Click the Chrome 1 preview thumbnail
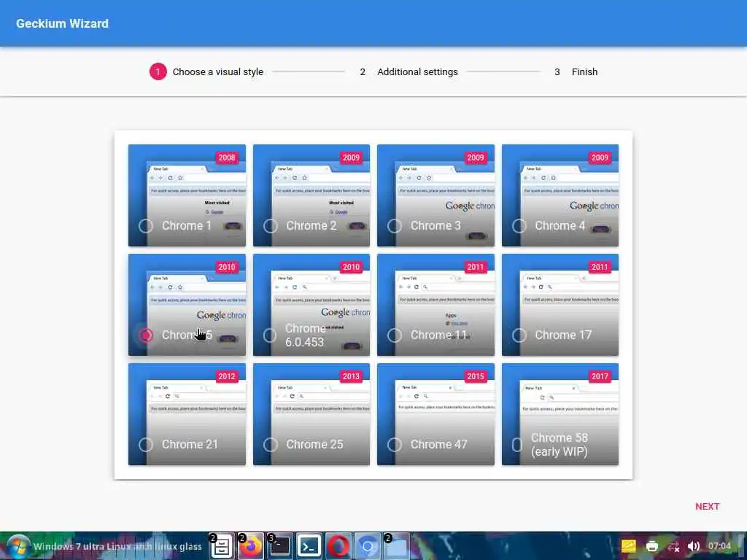 point(187,195)
